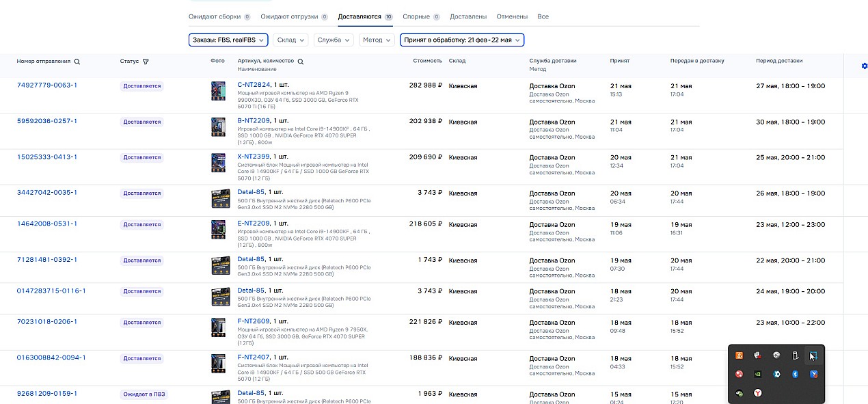Open shipment 74927779-0063-1
Image resolution: width=868 pixels, height=404 pixels.
coord(47,85)
